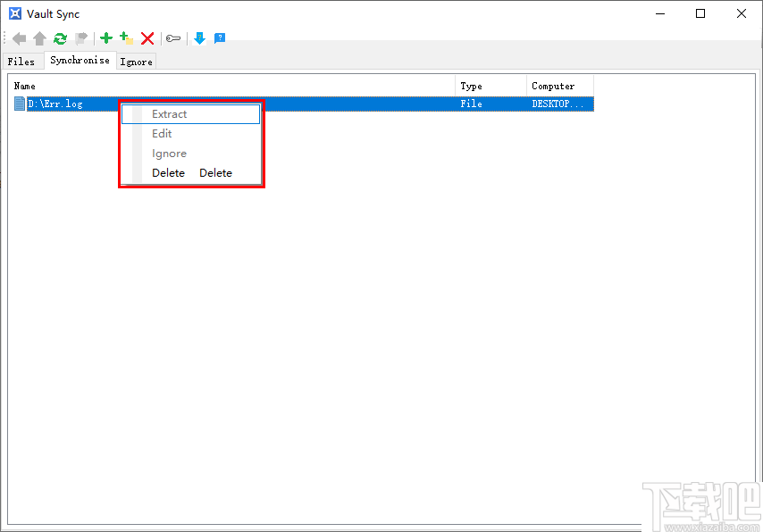Choose Delete in the context menu
Viewport: 763px width, 532px height.
click(x=191, y=173)
